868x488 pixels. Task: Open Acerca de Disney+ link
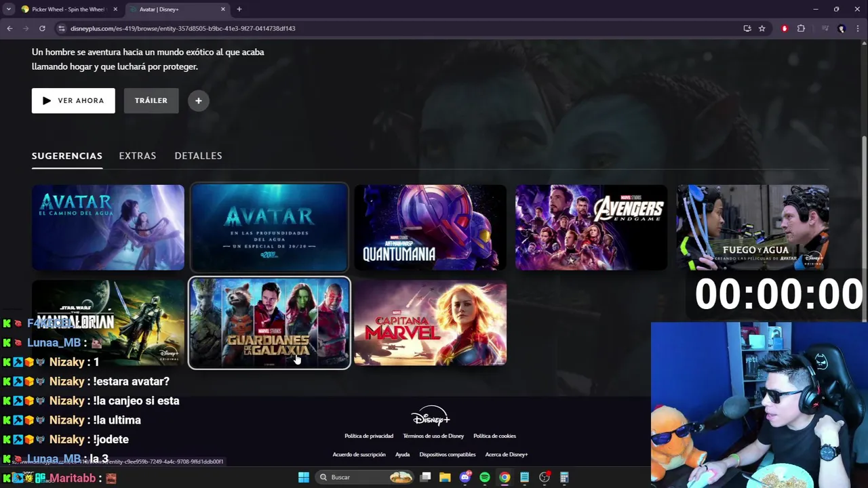click(x=507, y=454)
